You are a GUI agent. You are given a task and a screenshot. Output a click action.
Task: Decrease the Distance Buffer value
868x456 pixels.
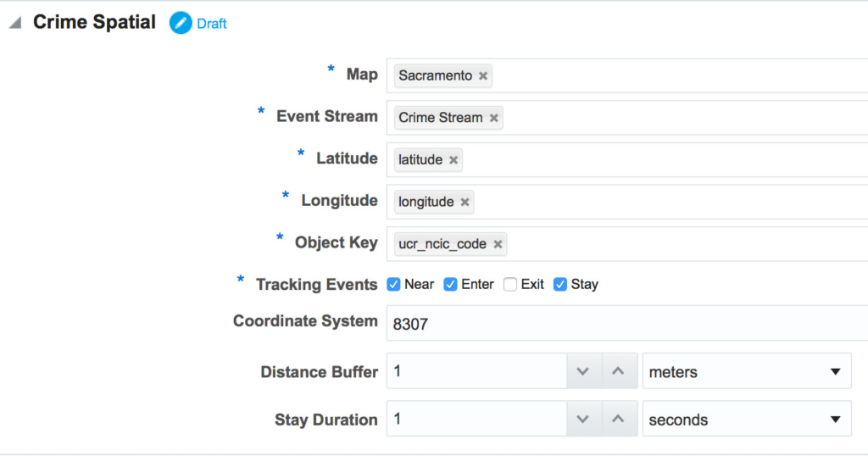click(x=583, y=371)
